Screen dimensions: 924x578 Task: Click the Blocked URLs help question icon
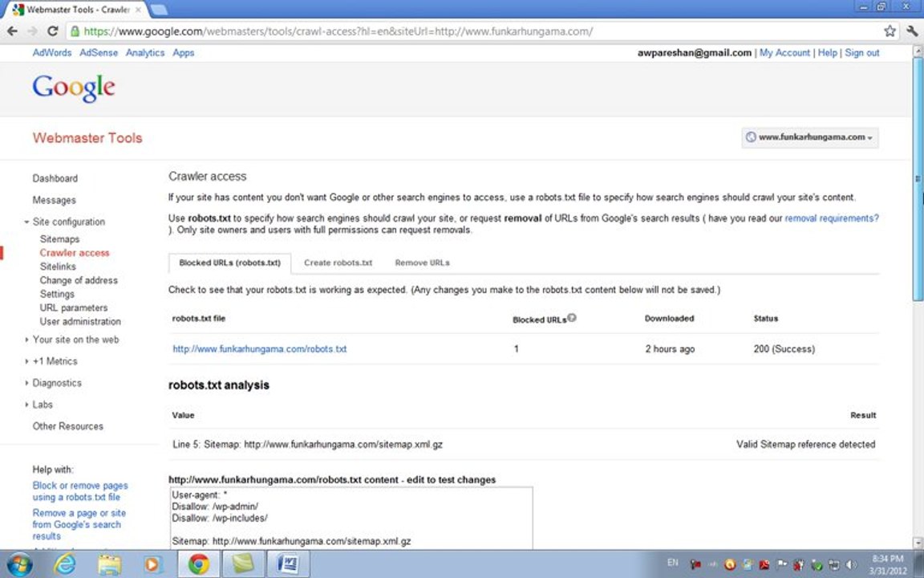tap(572, 318)
